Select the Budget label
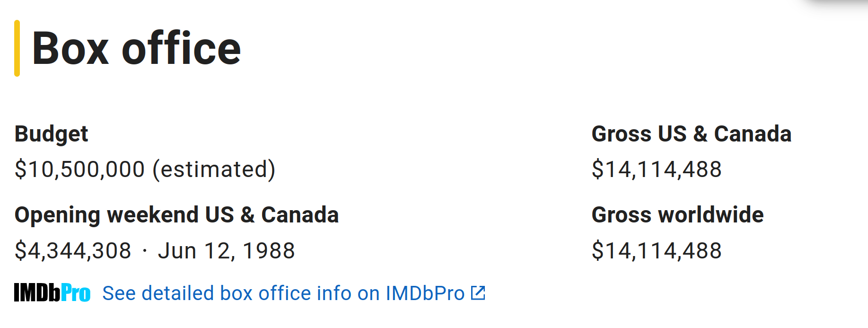 coord(51,134)
